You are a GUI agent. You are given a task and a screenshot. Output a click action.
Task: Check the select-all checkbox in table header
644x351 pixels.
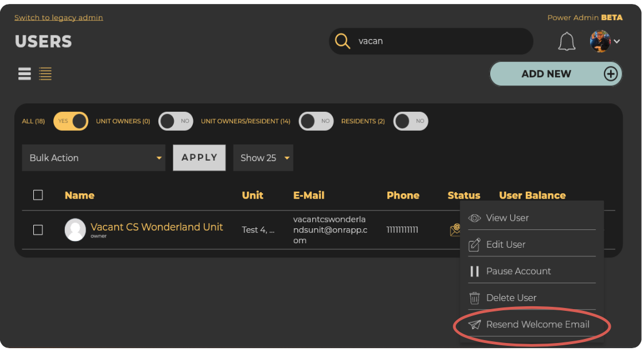(x=38, y=195)
